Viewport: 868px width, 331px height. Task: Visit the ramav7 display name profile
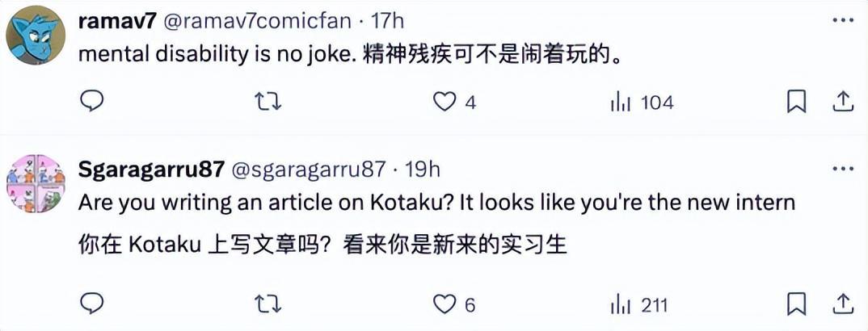[117, 22]
